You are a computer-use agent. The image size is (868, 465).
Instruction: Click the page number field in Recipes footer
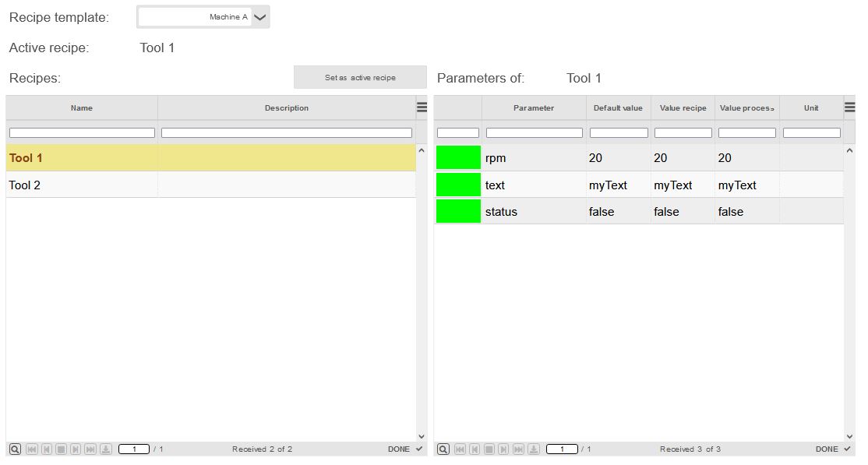[133, 449]
